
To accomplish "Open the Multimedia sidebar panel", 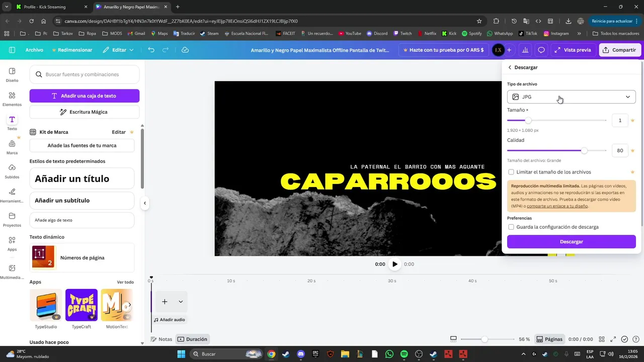I will 12,272.
